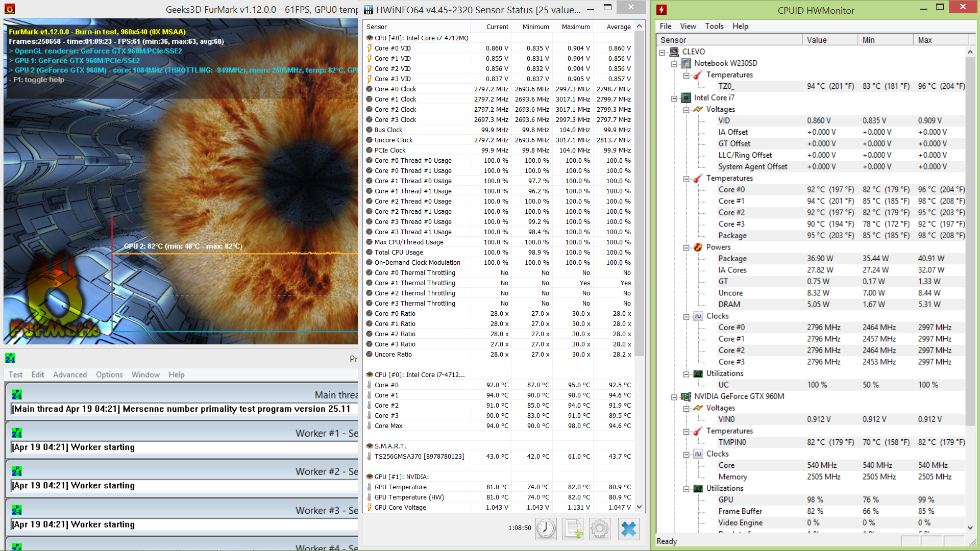Open the File menu in HWMonitor
The height and width of the screenshot is (551, 980).
666,26
